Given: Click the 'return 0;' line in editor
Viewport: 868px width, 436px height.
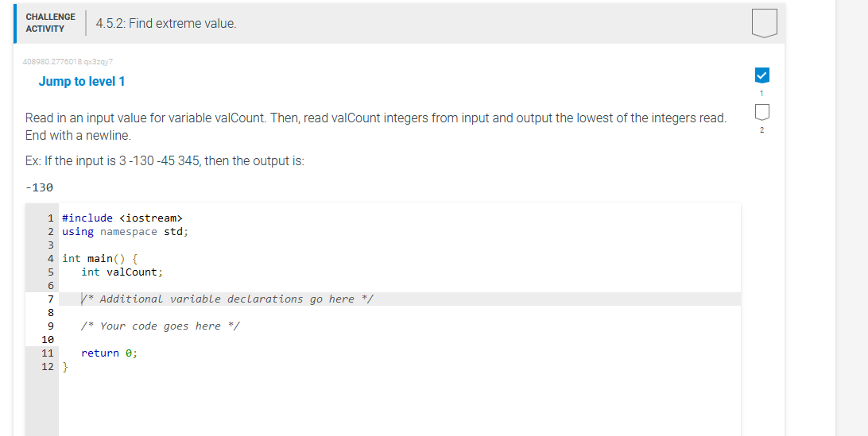Looking at the screenshot, I should (x=109, y=353).
